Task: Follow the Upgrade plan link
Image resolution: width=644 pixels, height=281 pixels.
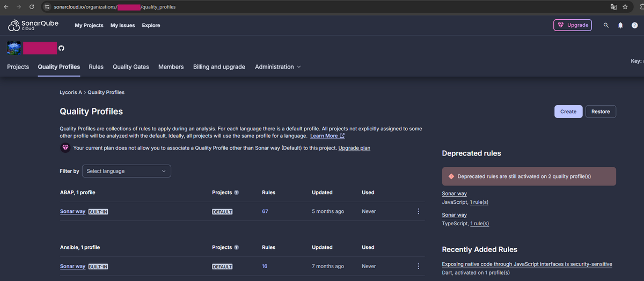Action: [x=354, y=148]
